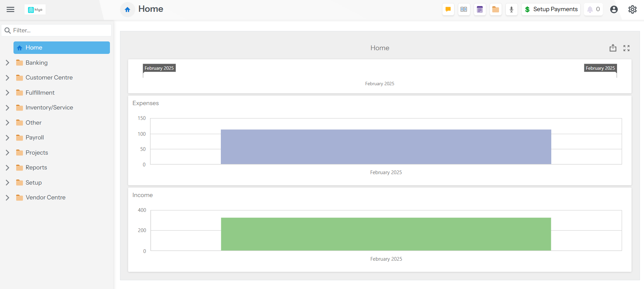The height and width of the screenshot is (289, 644).
Task: Click February 2025 label in range selector centre
Action: tap(380, 84)
